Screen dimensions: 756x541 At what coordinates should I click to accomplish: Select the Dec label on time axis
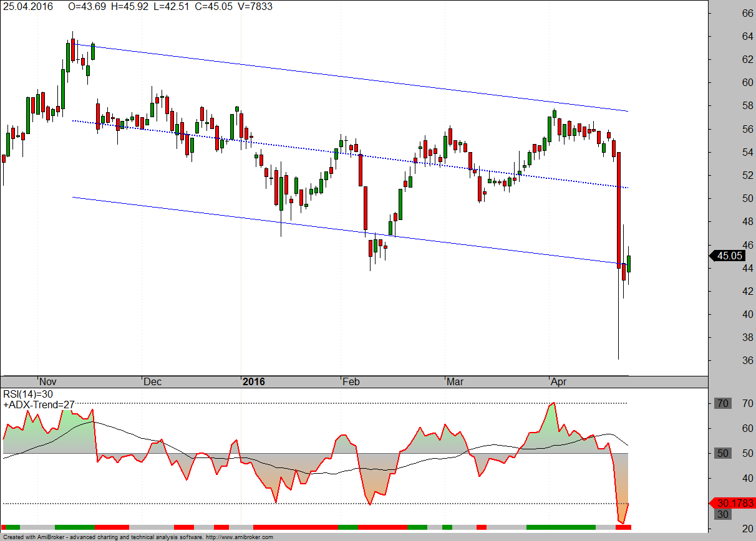pyautogui.click(x=152, y=381)
